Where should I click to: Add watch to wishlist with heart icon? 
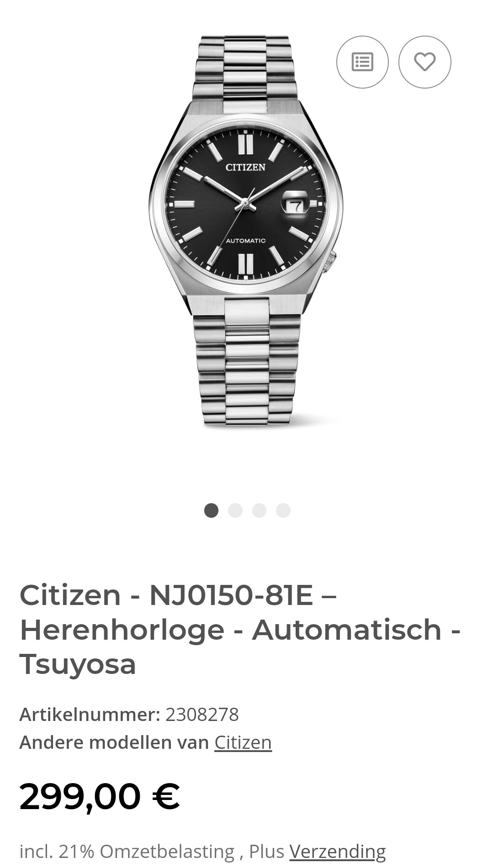(424, 62)
